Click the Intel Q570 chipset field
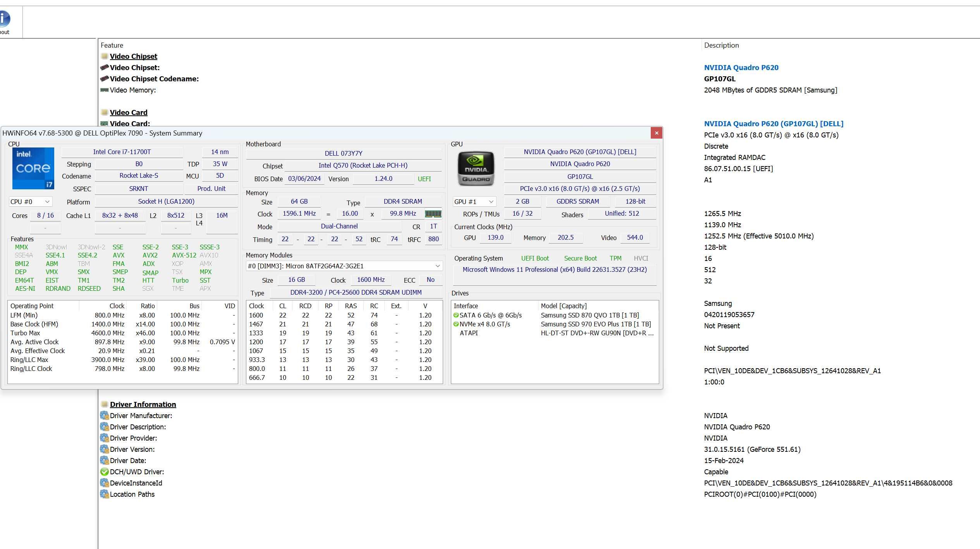The height and width of the screenshot is (549, 980). (363, 165)
